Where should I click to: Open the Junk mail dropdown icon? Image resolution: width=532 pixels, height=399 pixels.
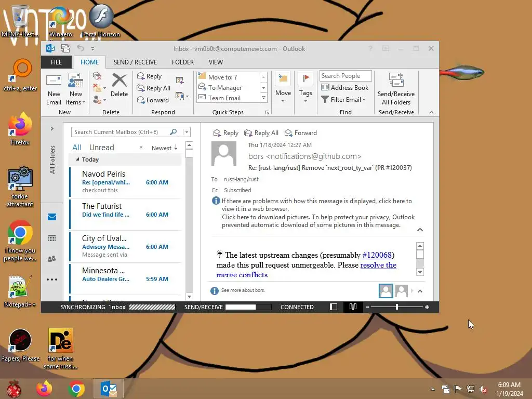99,100
